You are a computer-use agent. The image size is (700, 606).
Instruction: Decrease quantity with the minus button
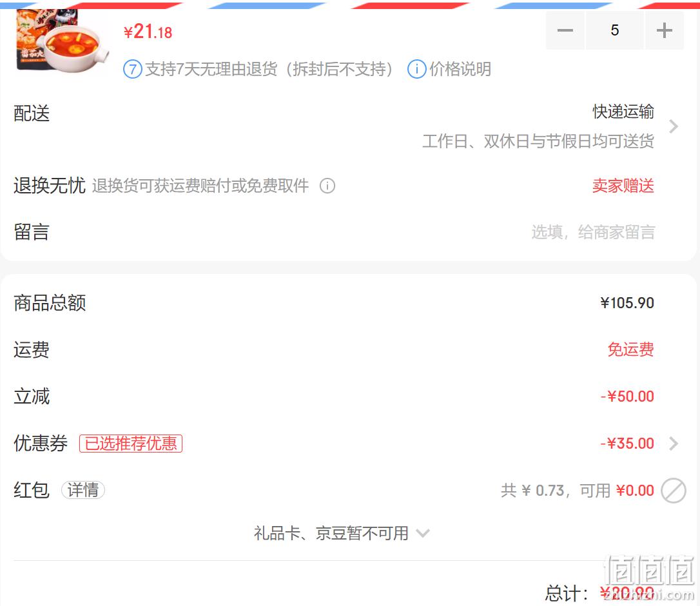pos(565,30)
